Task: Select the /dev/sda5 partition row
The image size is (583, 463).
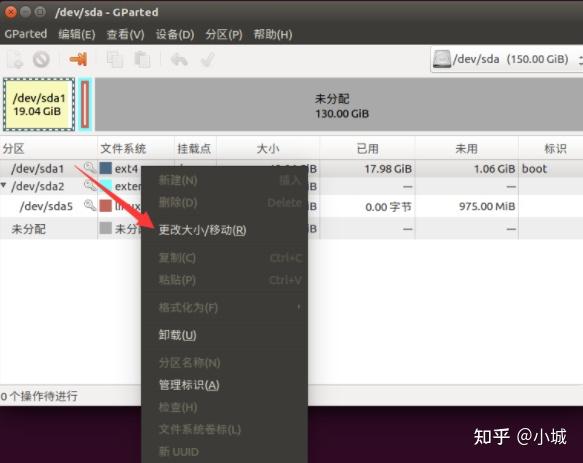Action: point(292,206)
